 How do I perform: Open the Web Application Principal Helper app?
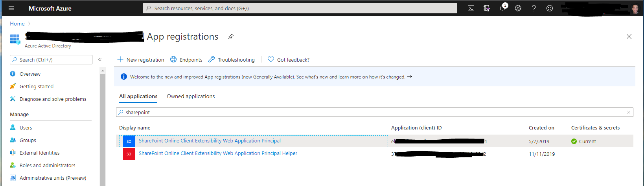[x=218, y=153]
